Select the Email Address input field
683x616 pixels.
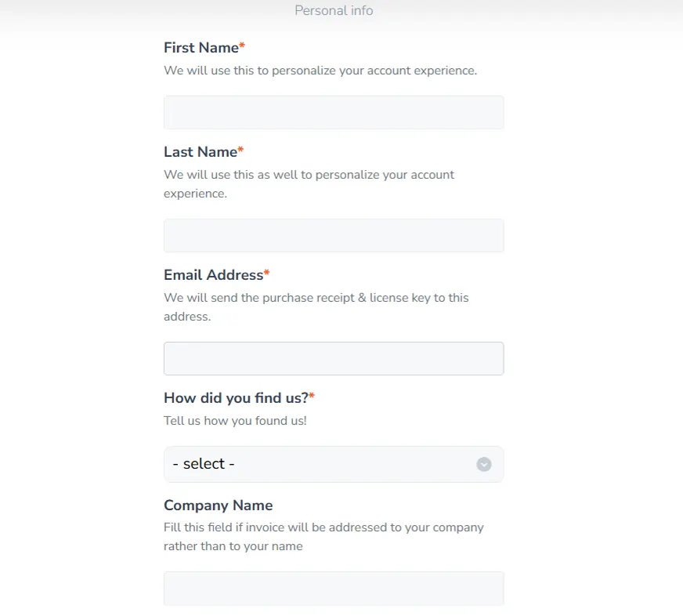coord(333,358)
